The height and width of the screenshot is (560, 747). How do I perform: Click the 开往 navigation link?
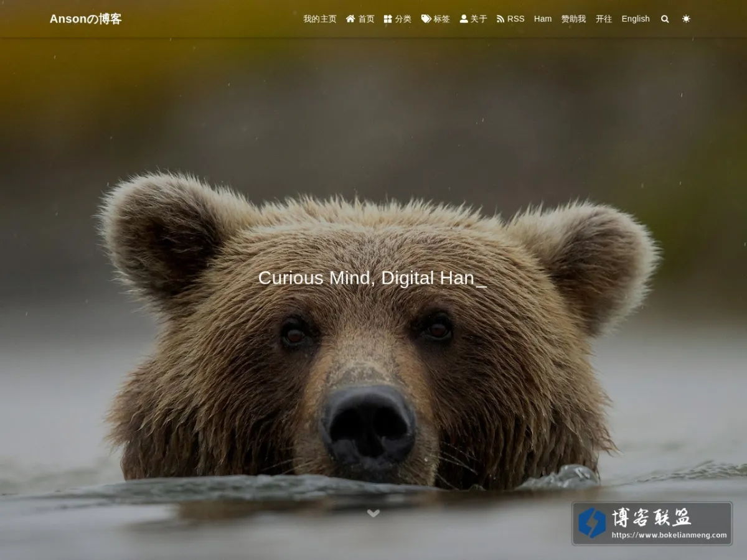pos(604,19)
